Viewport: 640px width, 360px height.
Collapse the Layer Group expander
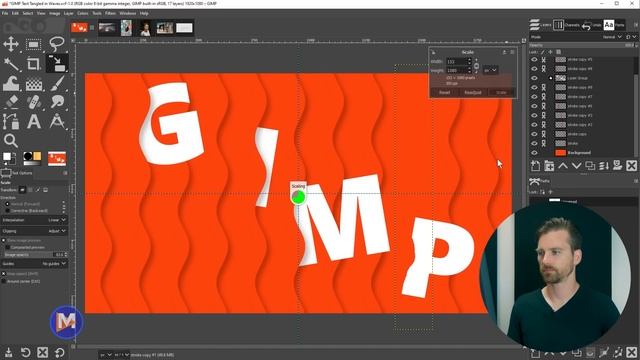tap(551, 78)
